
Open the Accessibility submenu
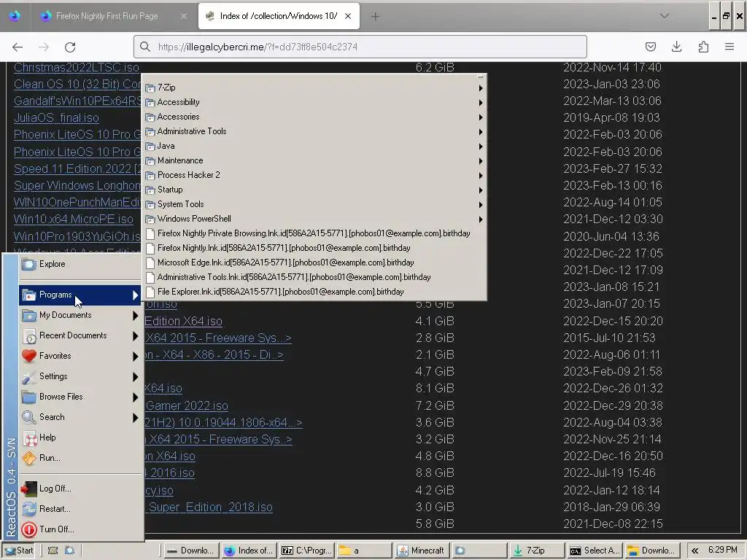(314, 102)
